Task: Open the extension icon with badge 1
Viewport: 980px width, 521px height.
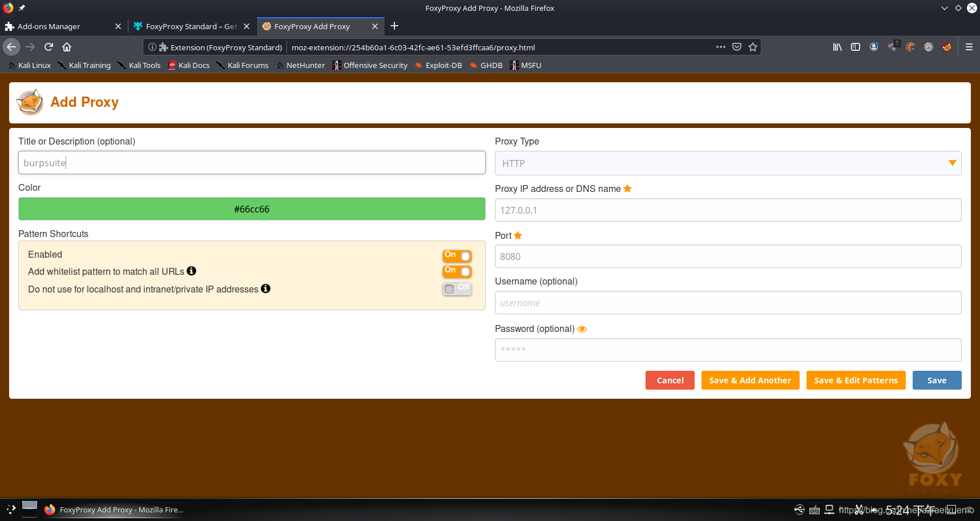Action: (893, 46)
